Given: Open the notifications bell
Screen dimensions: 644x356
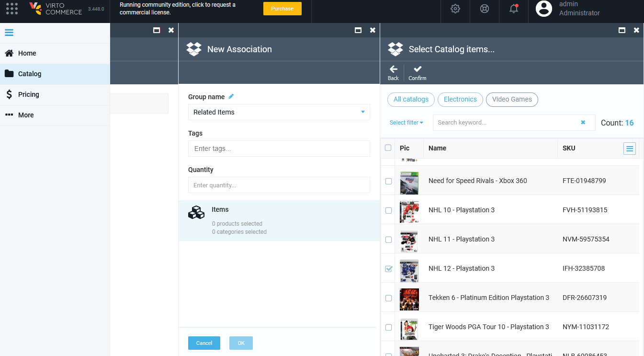Looking at the screenshot, I should [514, 9].
